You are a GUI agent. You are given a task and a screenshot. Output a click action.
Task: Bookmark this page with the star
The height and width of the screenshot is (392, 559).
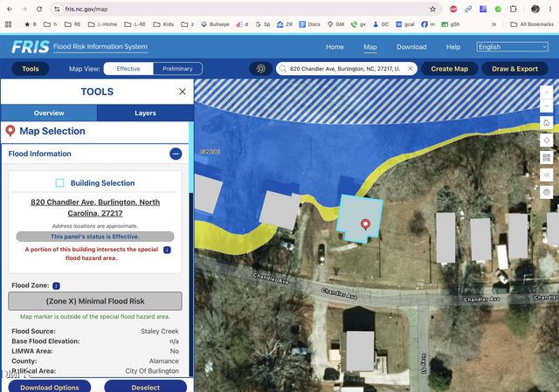pyautogui.click(x=433, y=9)
